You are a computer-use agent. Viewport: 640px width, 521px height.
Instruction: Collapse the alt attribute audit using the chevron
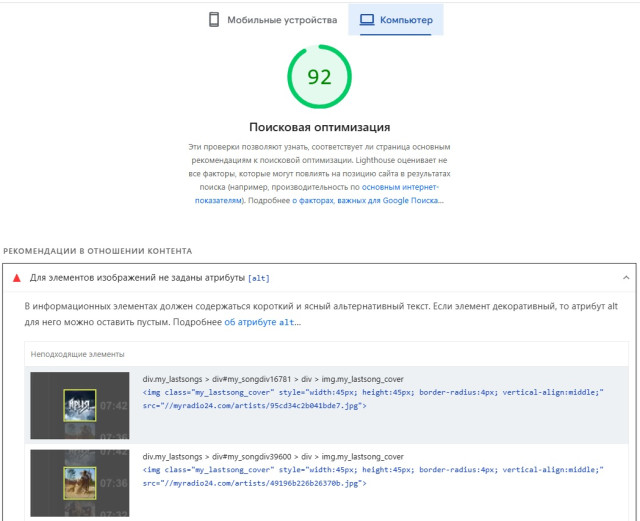(626, 278)
